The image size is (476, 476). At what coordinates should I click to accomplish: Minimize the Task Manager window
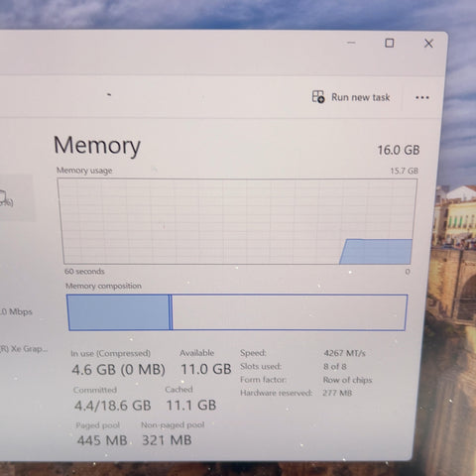click(351, 43)
